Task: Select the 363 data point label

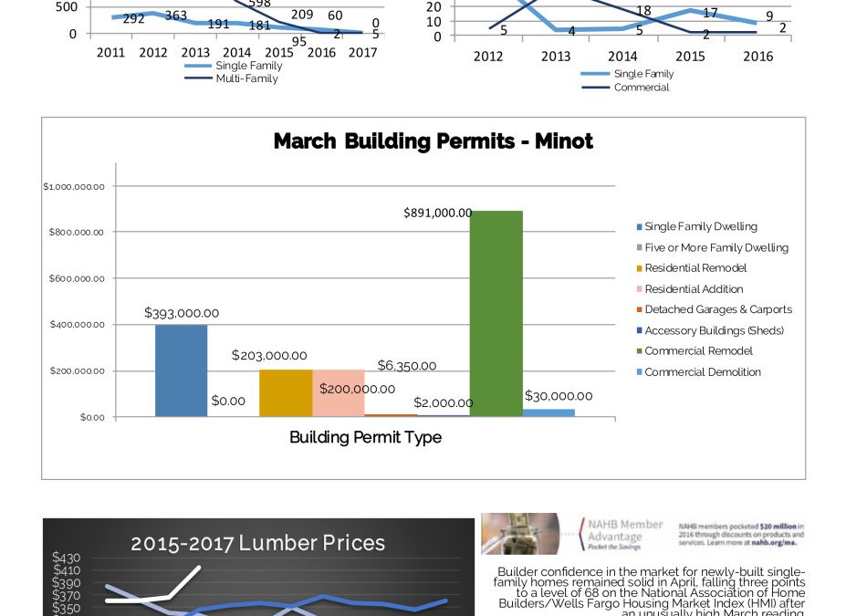Action: point(176,16)
